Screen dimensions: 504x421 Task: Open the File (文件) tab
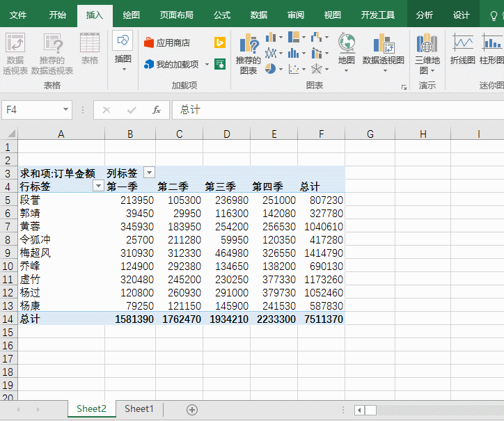[x=18, y=15]
